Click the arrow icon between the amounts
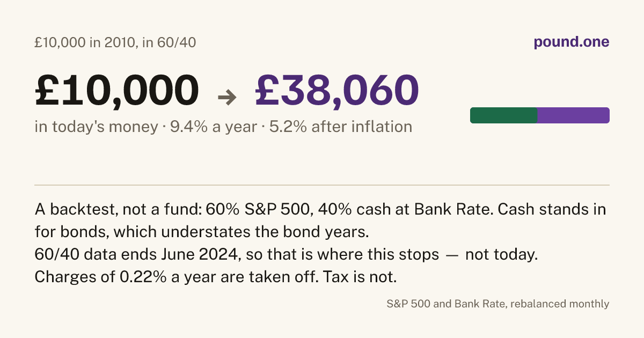The height and width of the screenshot is (338, 644). [227, 97]
